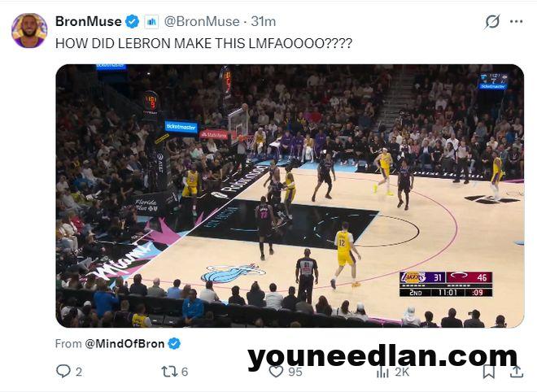
Task: Play the Lakers vs Heat video
Action: (x=290, y=196)
